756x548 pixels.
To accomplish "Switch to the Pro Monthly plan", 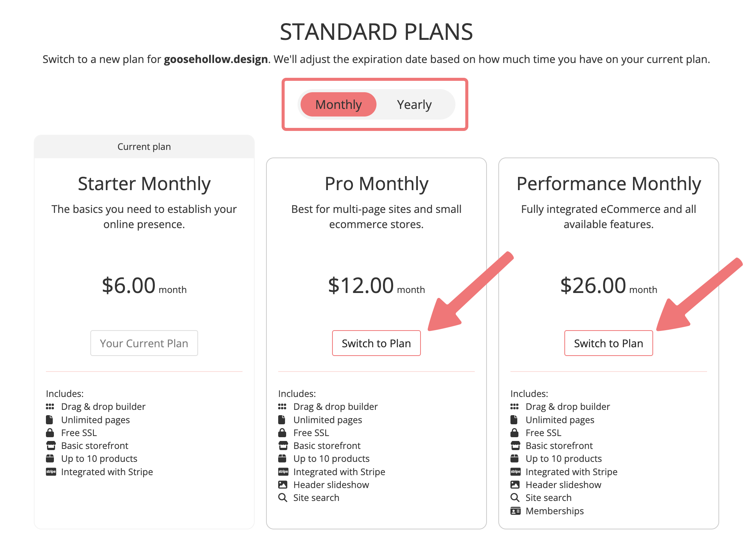I will click(x=376, y=343).
